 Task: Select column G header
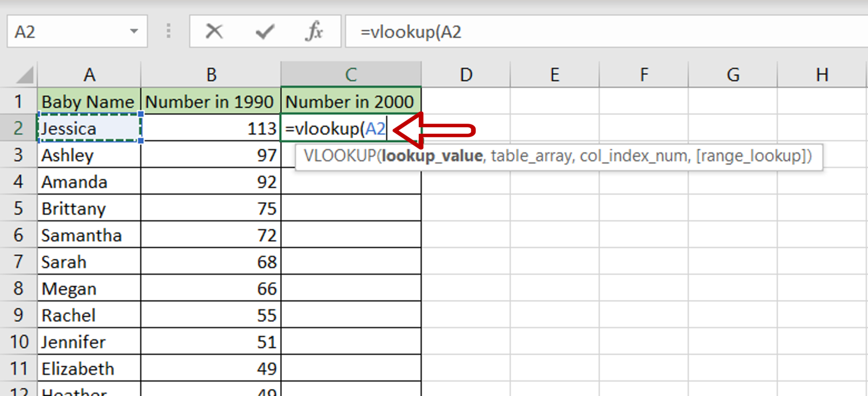coord(732,75)
